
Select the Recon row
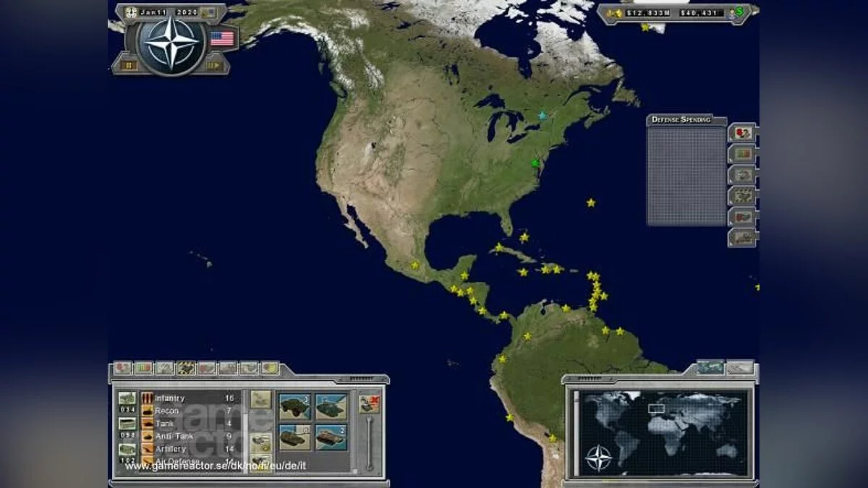click(191, 411)
